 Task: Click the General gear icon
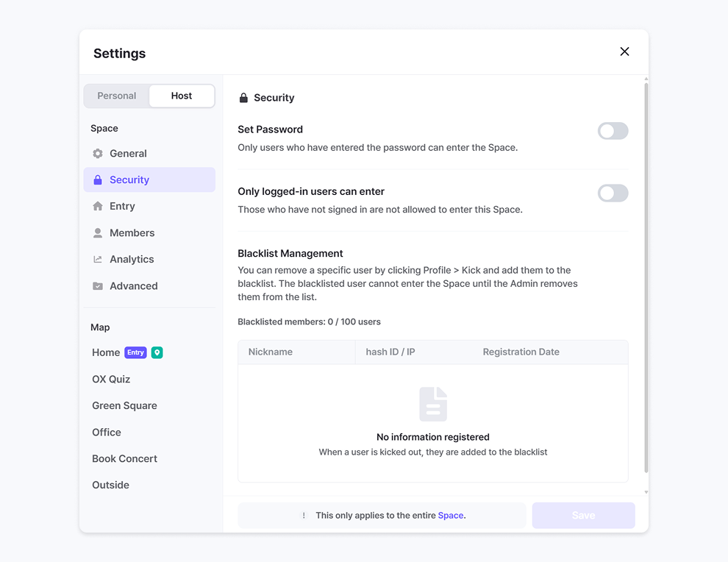click(98, 154)
